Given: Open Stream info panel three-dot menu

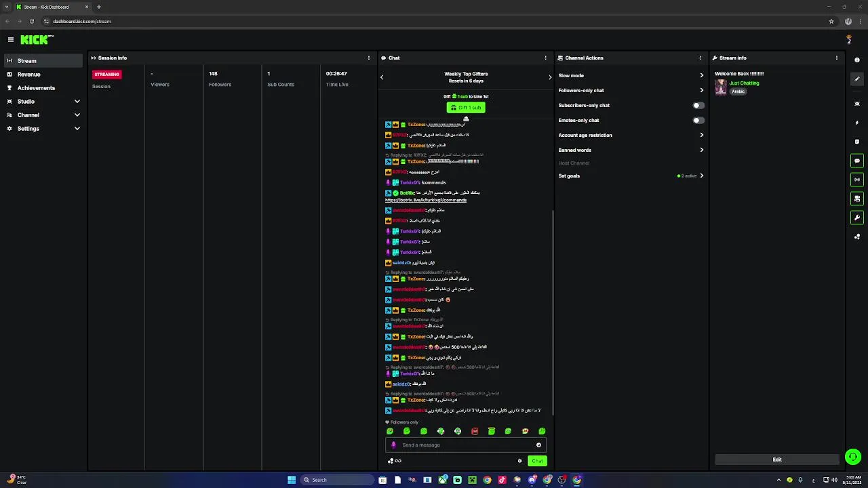Looking at the screenshot, I should coord(836,58).
